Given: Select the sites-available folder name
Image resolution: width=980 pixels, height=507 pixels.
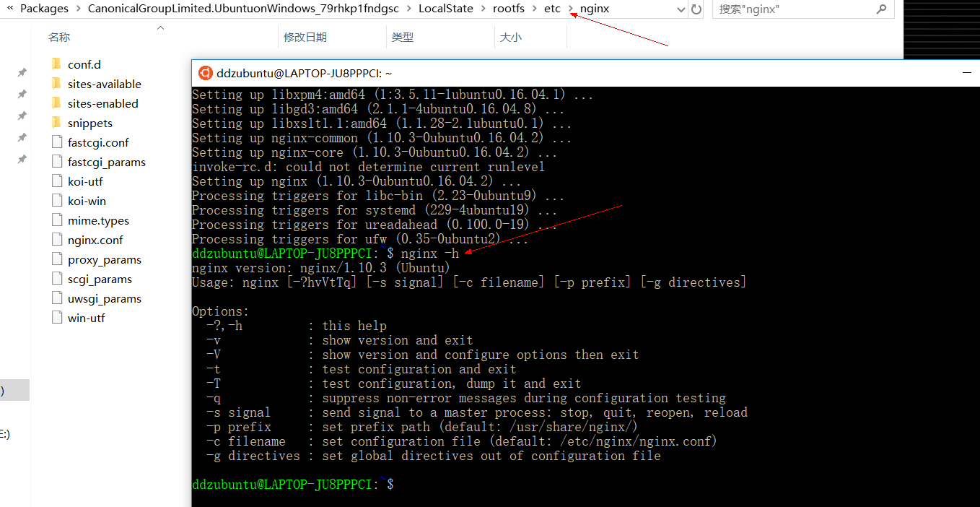Looking at the screenshot, I should coord(105,84).
